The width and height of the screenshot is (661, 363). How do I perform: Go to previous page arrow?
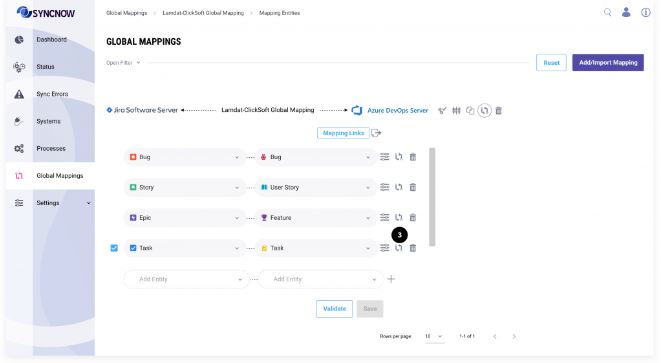pos(494,336)
